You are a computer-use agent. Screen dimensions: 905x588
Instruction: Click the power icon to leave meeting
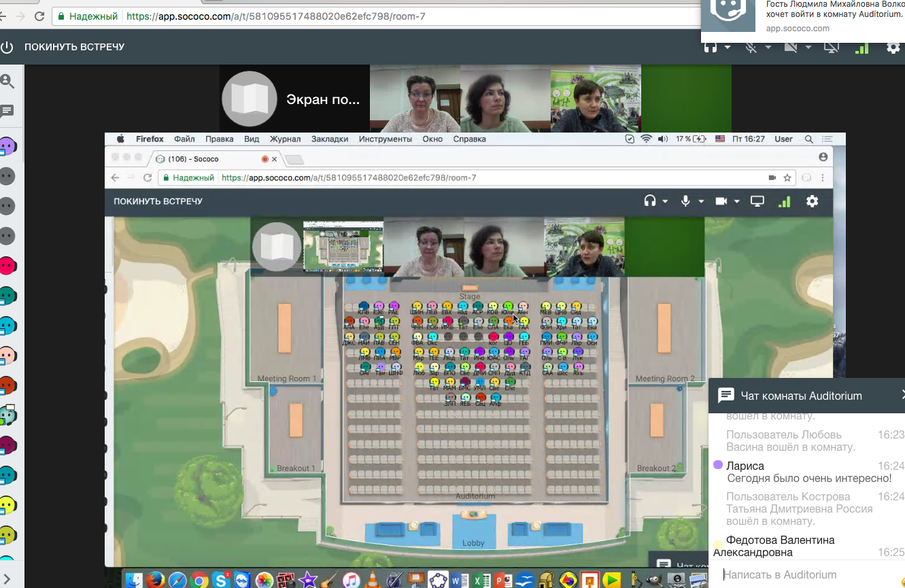click(x=7, y=48)
